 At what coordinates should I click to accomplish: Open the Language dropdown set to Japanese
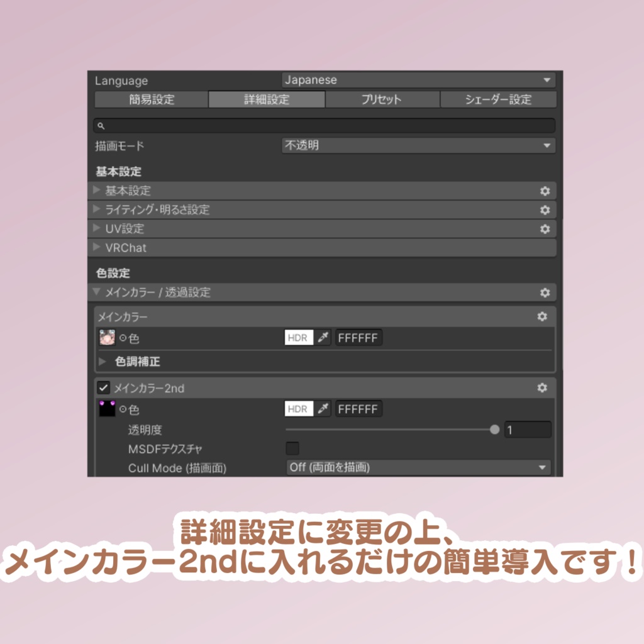417,80
